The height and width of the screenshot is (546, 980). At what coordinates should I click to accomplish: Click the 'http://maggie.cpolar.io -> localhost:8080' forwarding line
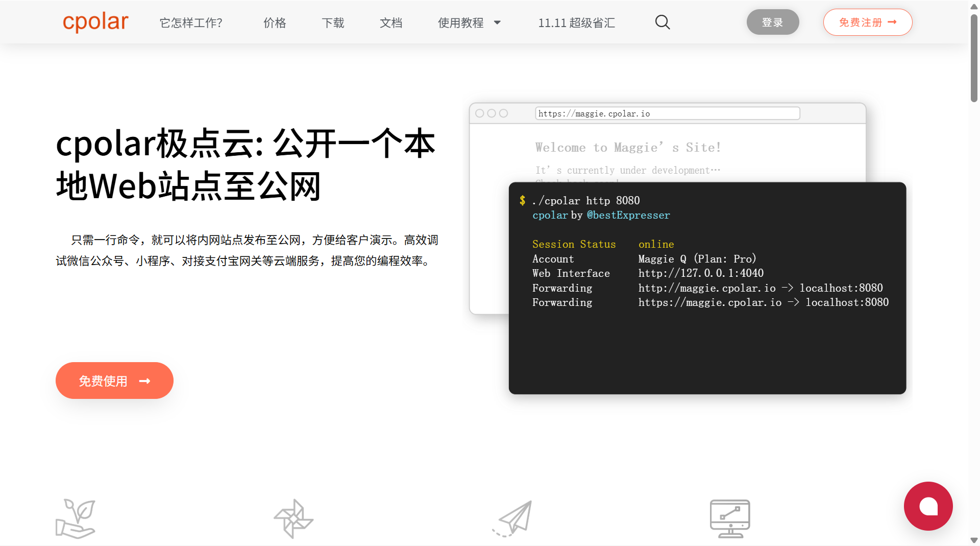click(761, 288)
